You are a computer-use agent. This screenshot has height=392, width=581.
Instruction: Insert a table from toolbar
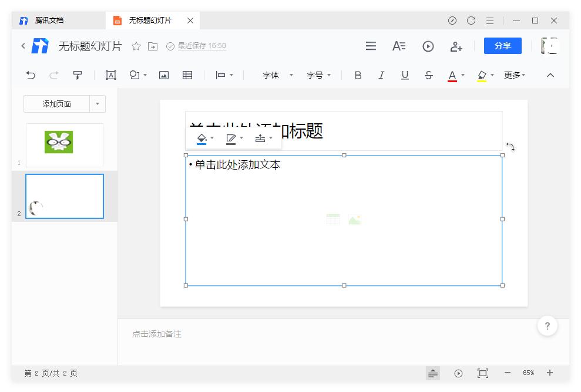[x=187, y=76]
